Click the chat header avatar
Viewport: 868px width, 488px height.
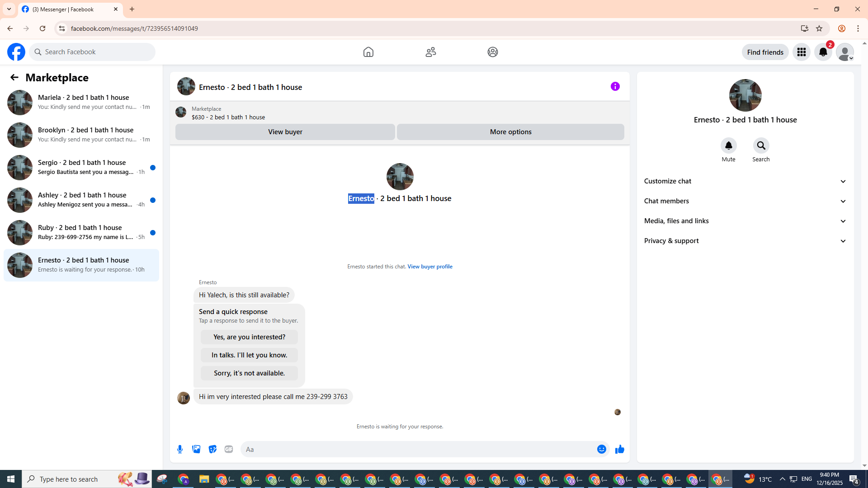(x=186, y=86)
